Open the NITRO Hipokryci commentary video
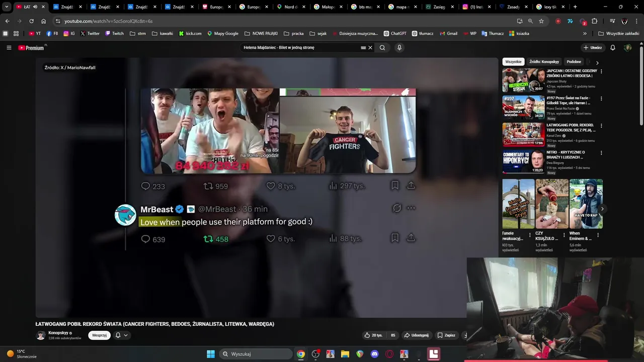The height and width of the screenshot is (362, 644). pyautogui.click(x=523, y=161)
